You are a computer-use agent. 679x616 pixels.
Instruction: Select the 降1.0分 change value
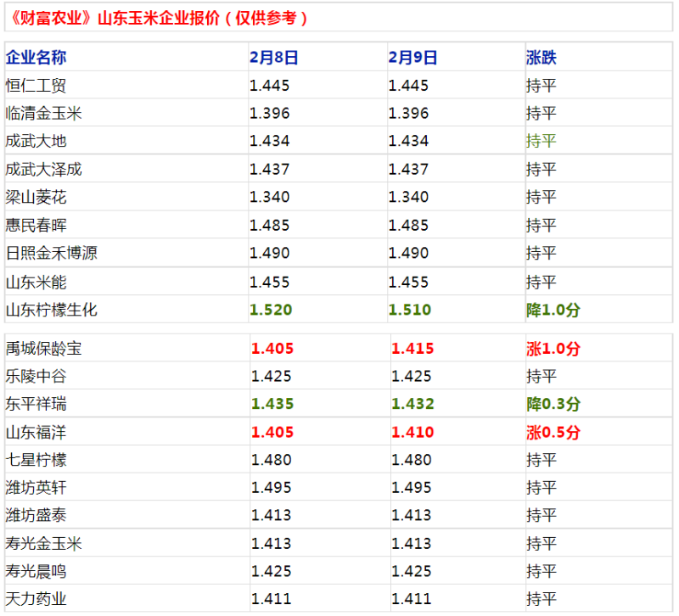click(553, 310)
